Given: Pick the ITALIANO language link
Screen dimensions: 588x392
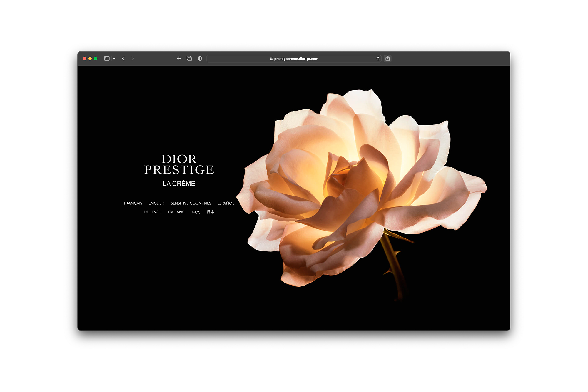Looking at the screenshot, I should tap(176, 212).
